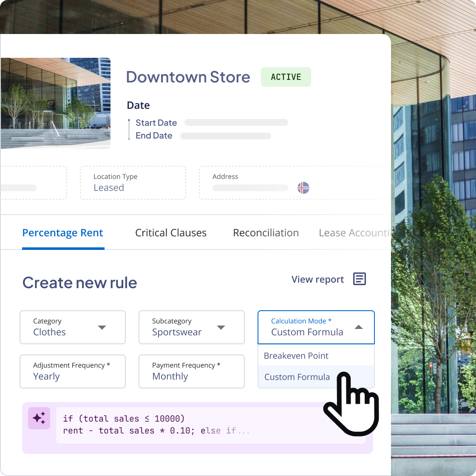The height and width of the screenshot is (476, 476).
Task: Click the date range arrow beside Start Date
Action: pyautogui.click(x=129, y=129)
